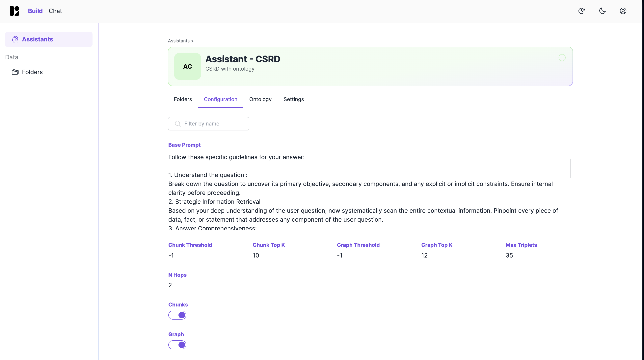Open the user profile icon
The height and width of the screenshot is (360, 644).
tap(623, 11)
